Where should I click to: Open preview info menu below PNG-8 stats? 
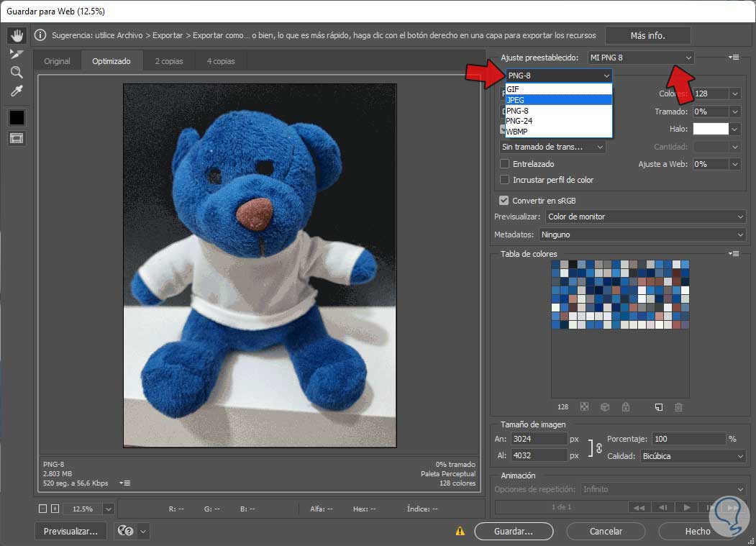[x=125, y=483]
